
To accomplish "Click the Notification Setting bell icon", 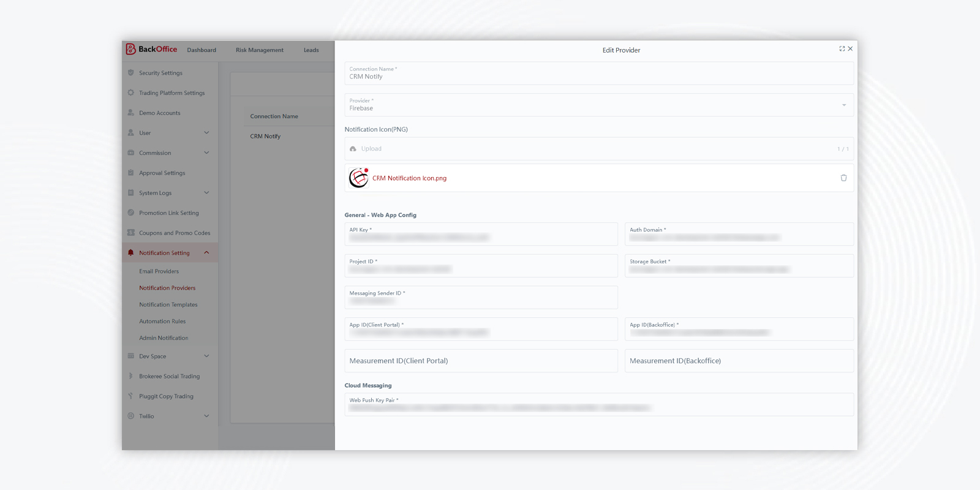I will click(x=130, y=252).
